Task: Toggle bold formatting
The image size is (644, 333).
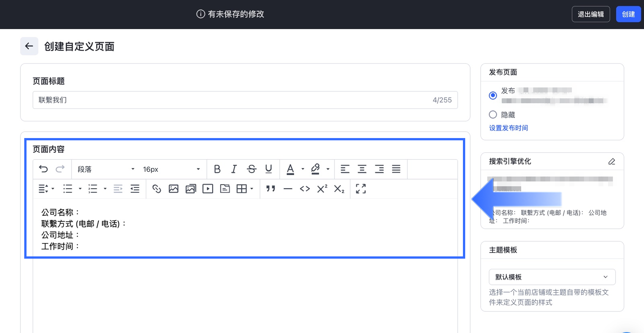Action: pyautogui.click(x=217, y=169)
